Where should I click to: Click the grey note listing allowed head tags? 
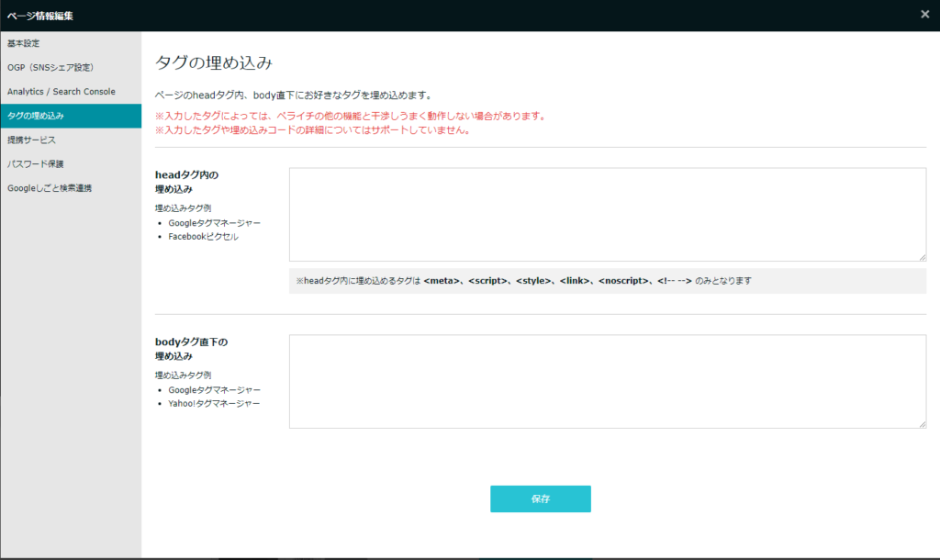[x=607, y=281]
